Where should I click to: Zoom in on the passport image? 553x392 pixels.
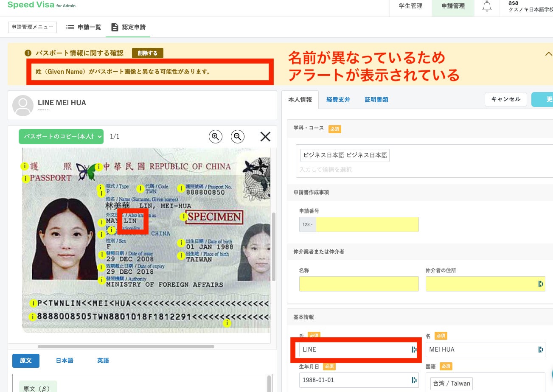tap(216, 136)
